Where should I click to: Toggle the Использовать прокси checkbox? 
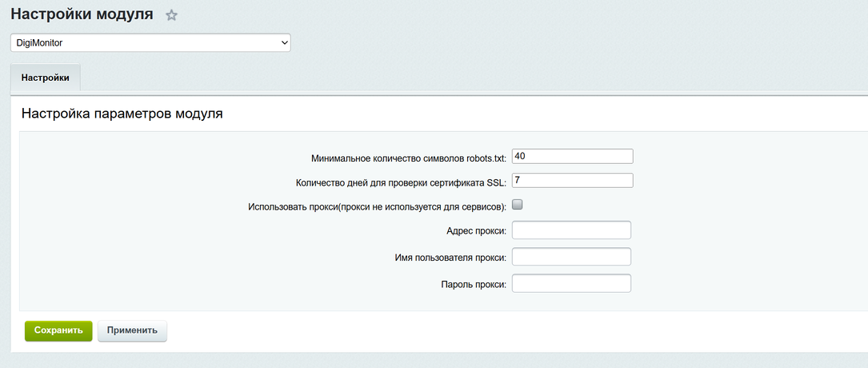[x=517, y=205]
